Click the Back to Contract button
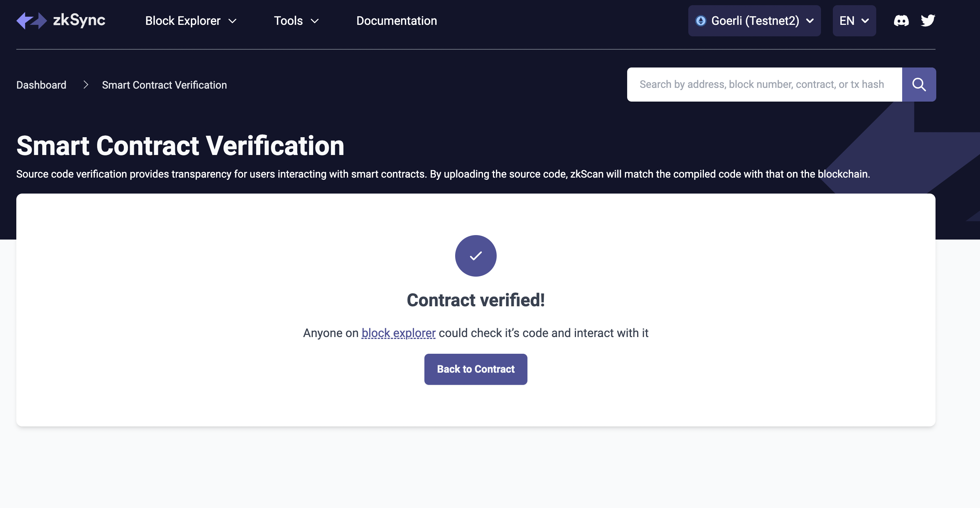The width and height of the screenshot is (980, 508). coord(476,369)
